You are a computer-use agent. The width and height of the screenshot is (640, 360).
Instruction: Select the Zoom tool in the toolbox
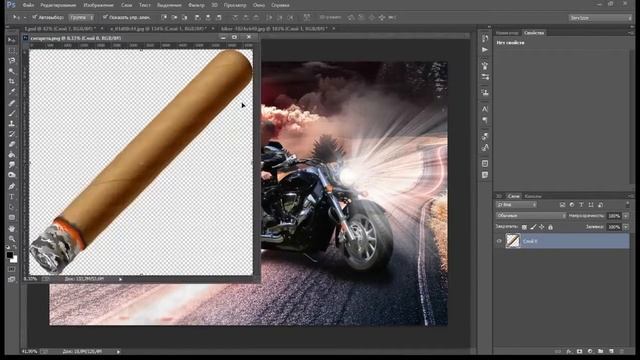[x=11, y=238]
